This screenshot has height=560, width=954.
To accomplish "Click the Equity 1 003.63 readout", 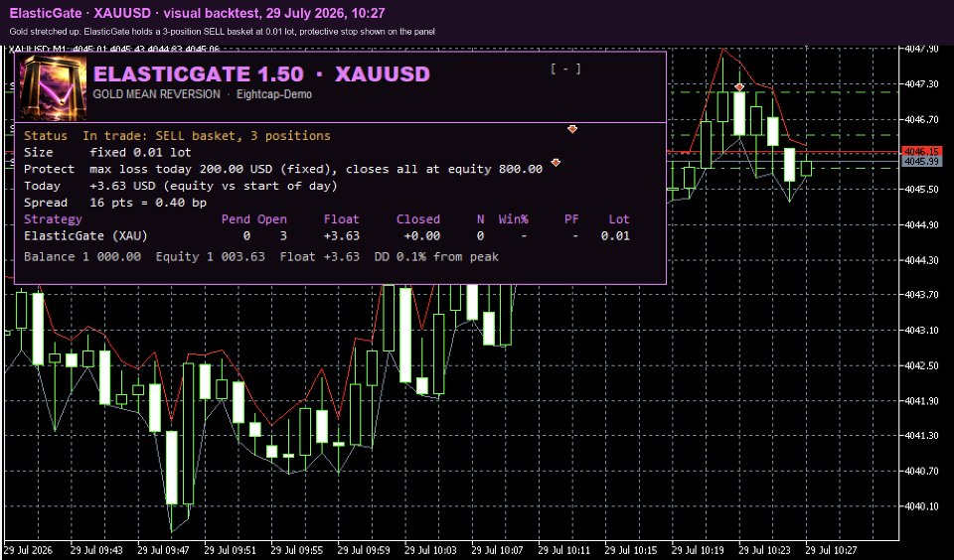I will [x=210, y=256].
